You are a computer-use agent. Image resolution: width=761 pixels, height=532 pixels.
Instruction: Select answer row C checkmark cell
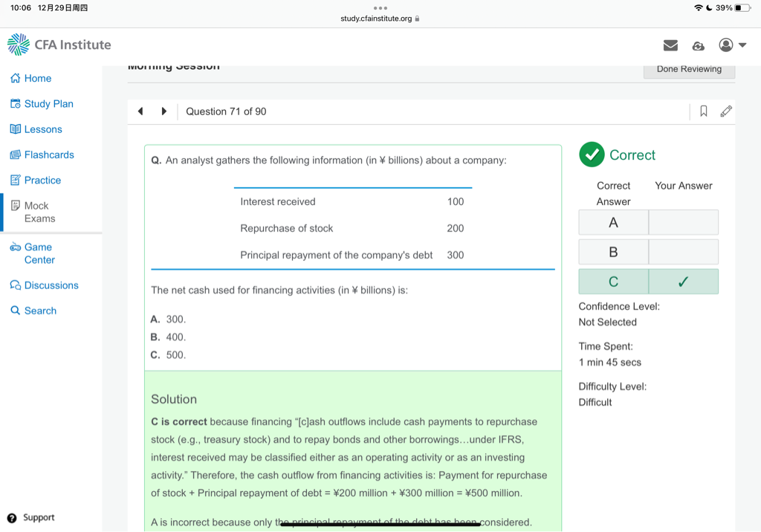(x=683, y=282)
